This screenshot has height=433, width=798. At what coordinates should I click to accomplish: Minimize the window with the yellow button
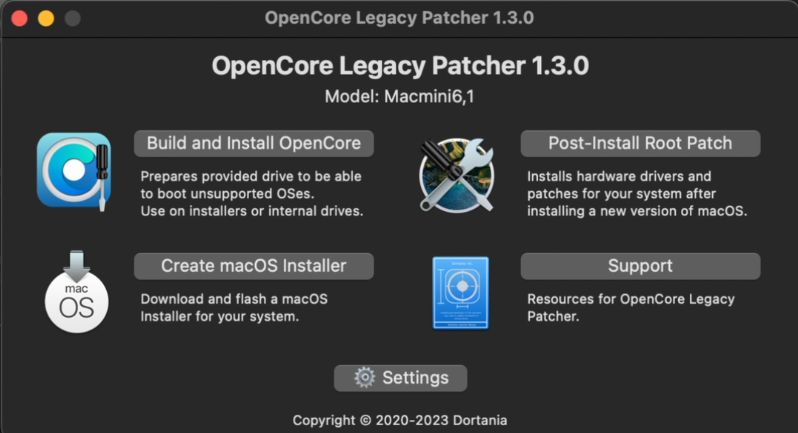pos(46,18)
